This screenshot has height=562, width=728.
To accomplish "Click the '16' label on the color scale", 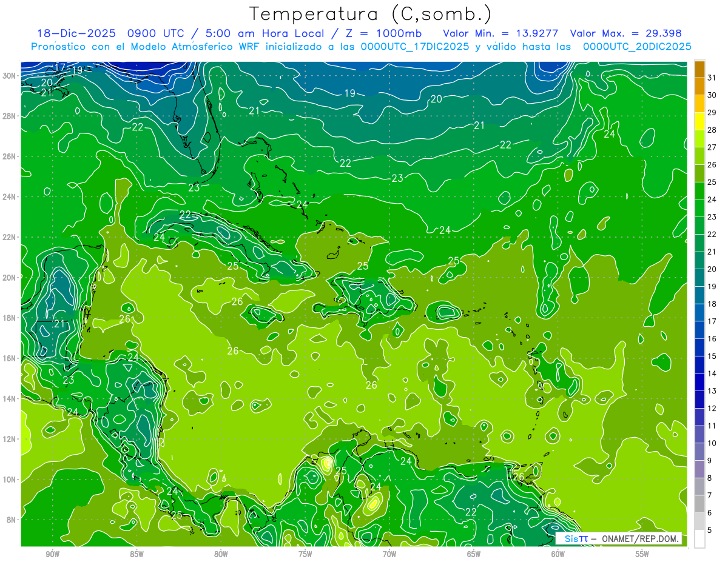I will pyautogui.click(x=712, y=339).
